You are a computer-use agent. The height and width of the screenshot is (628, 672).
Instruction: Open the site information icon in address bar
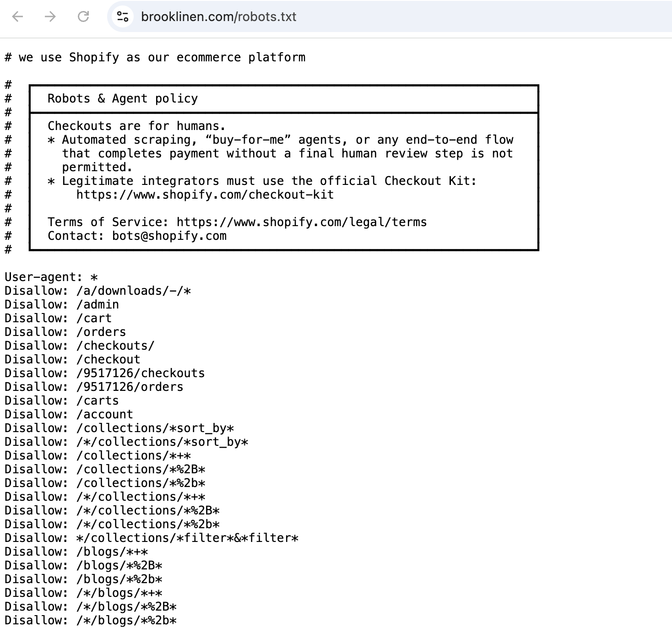[x=123, y=17]
